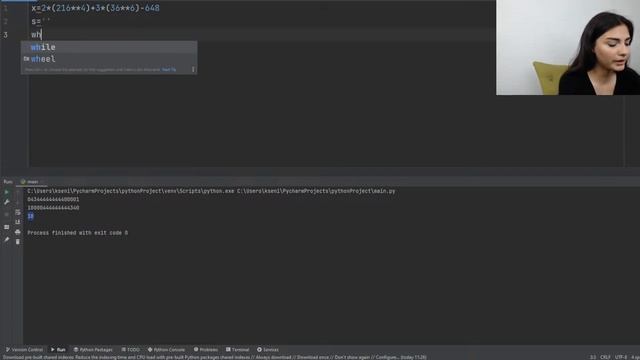Click line 1 code 'x=2*(216**4)+3*(36**6)-648'
The height and width of the screenshot is (360, 640).
(x=96, y=8)
